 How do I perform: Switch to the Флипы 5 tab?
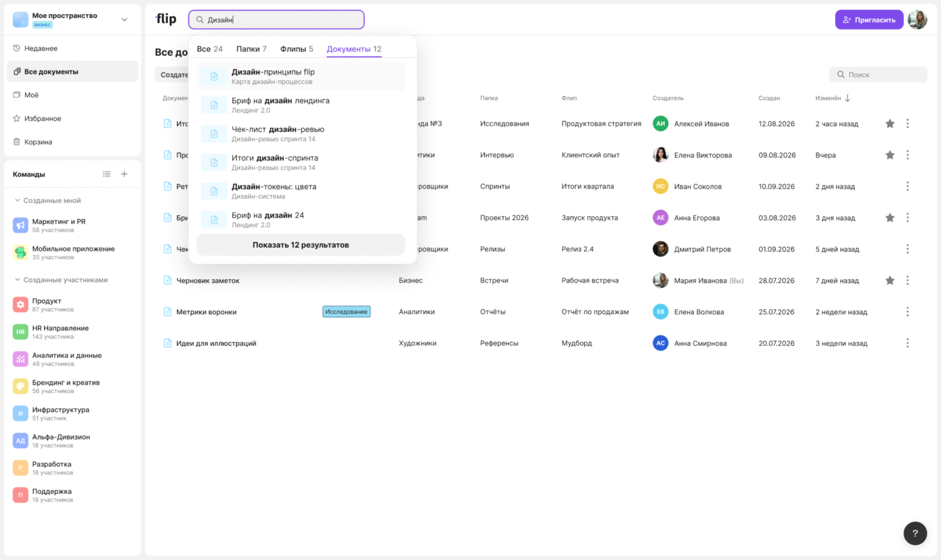tap(297, 49)
